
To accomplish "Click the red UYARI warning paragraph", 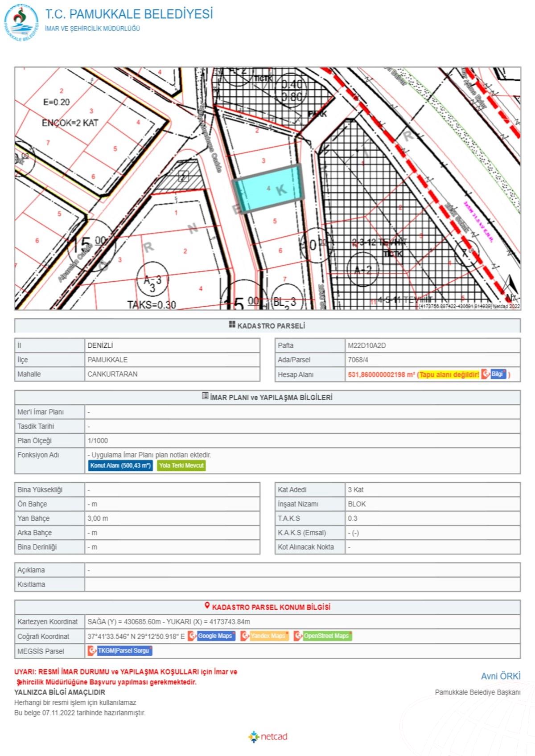I will tap(126, 677).
